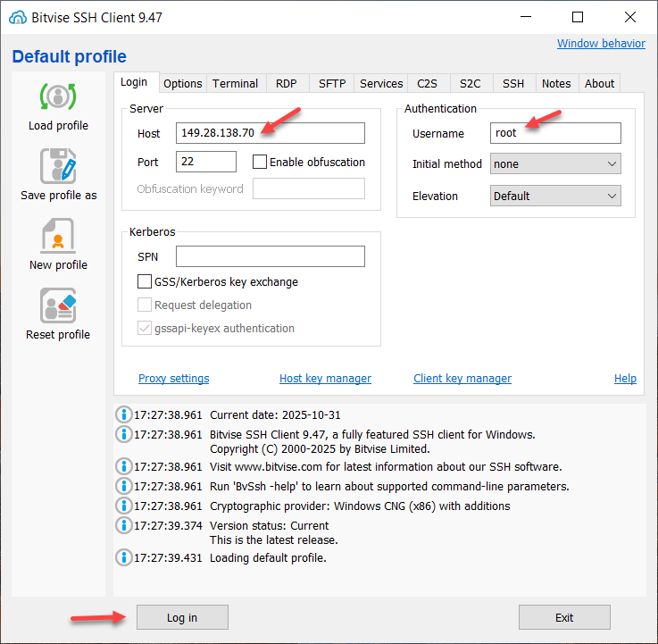This screenshot has height=644, width=658.
Task: Expand the Initial method dropdown
Action: tap(555, 164)
